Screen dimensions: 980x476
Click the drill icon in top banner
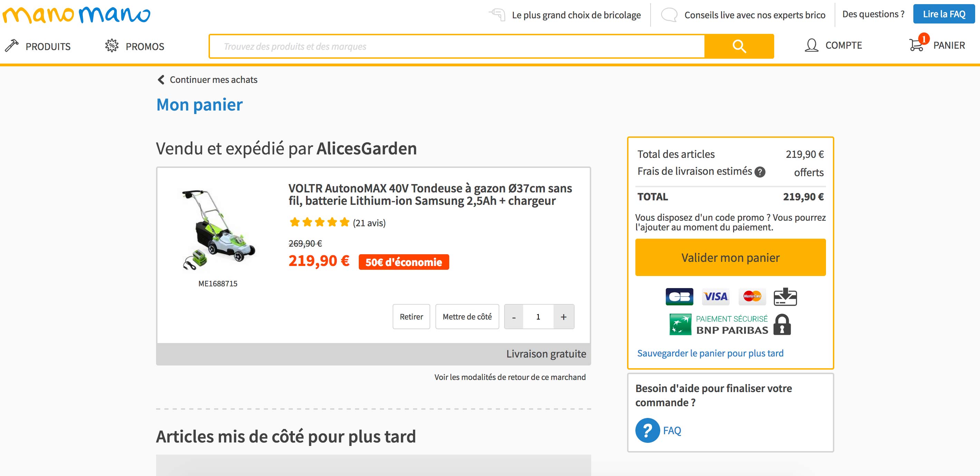click(x=497, y=15)
